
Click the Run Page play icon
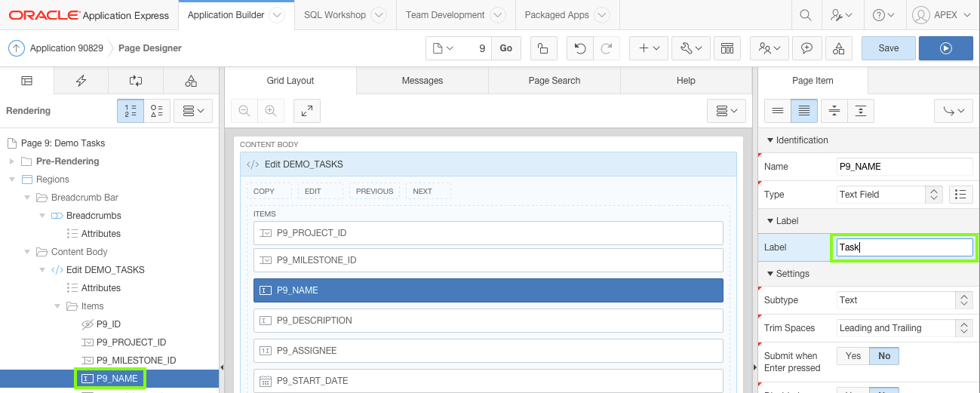(945, 48)
